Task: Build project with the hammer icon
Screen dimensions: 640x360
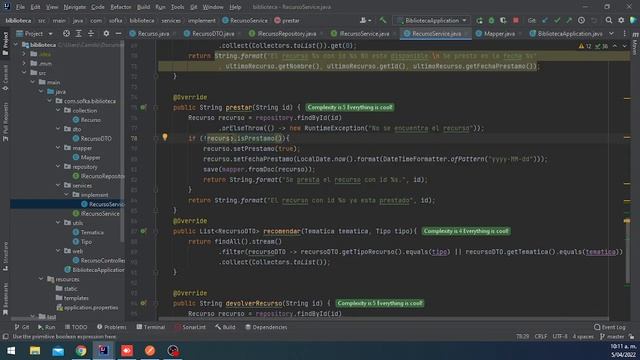Action: coord(382,20)
